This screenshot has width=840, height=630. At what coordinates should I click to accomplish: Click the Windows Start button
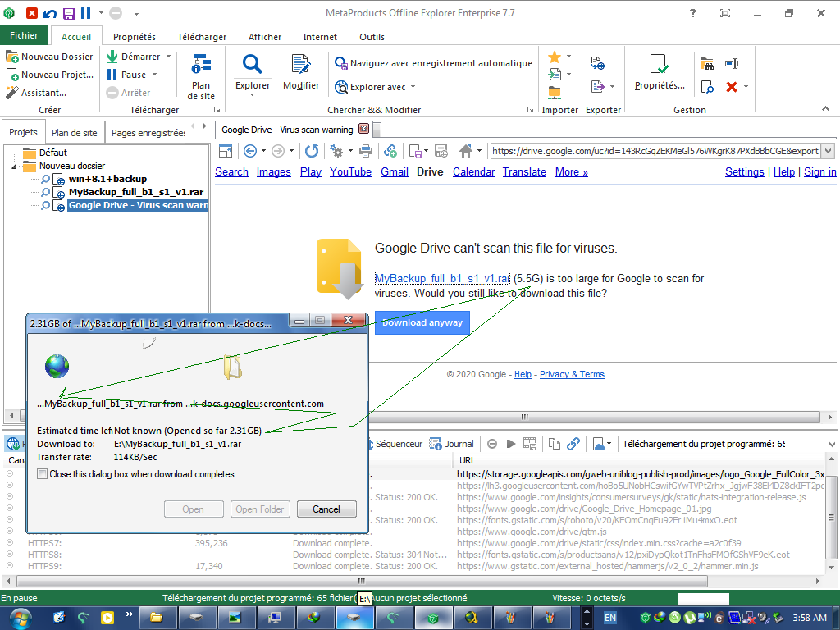[x=20, y=618]
